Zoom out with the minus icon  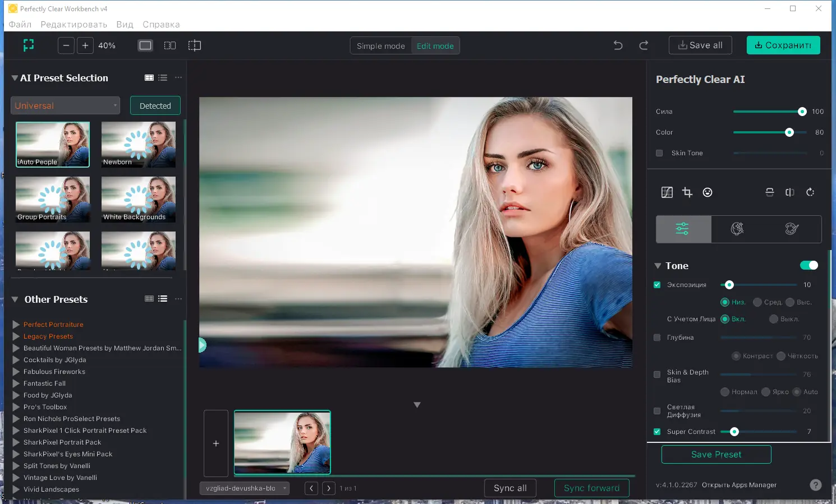coord(66,45)
